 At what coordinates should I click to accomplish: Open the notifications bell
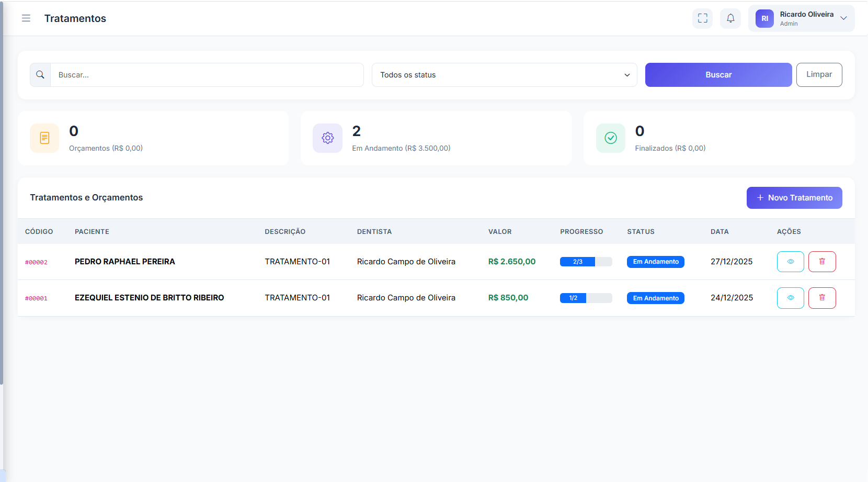(x=730, y=18)
